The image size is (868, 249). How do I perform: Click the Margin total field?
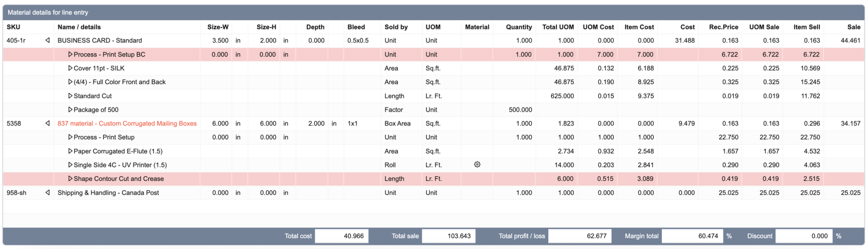click(692, 236)
